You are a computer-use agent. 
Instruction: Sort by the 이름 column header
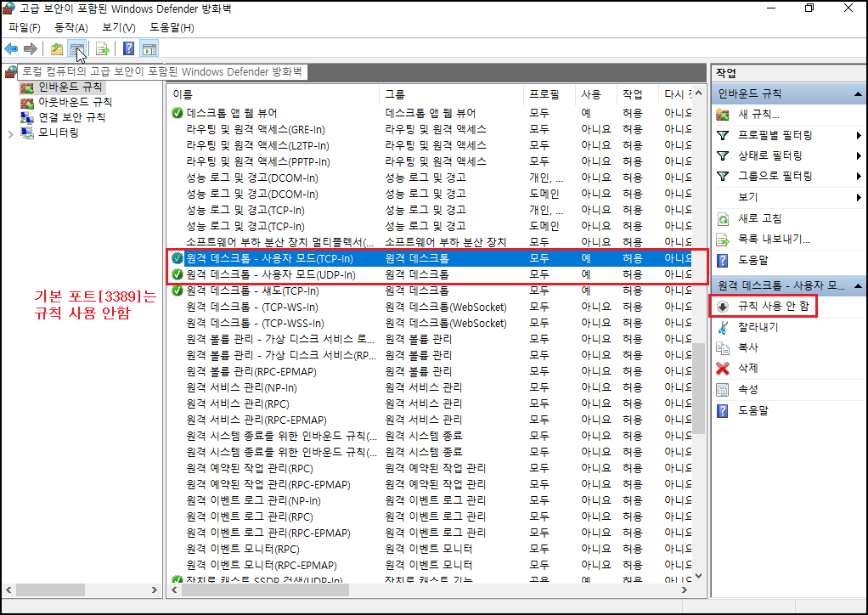coord(273,94)
